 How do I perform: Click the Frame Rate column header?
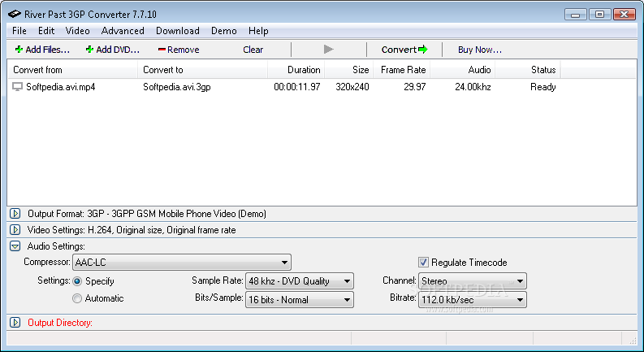(x=402, y=70)
